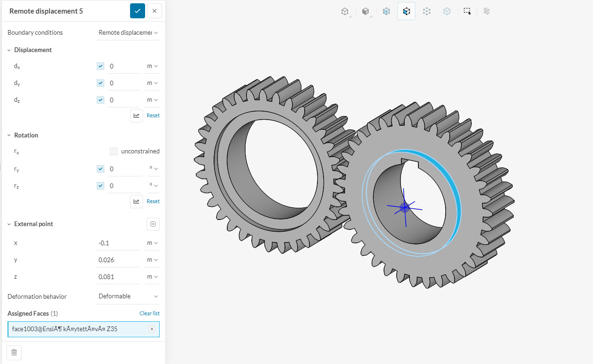
Task: Open the view orientation cube menu
Action: pyautogui.click(x=345, y=11)
